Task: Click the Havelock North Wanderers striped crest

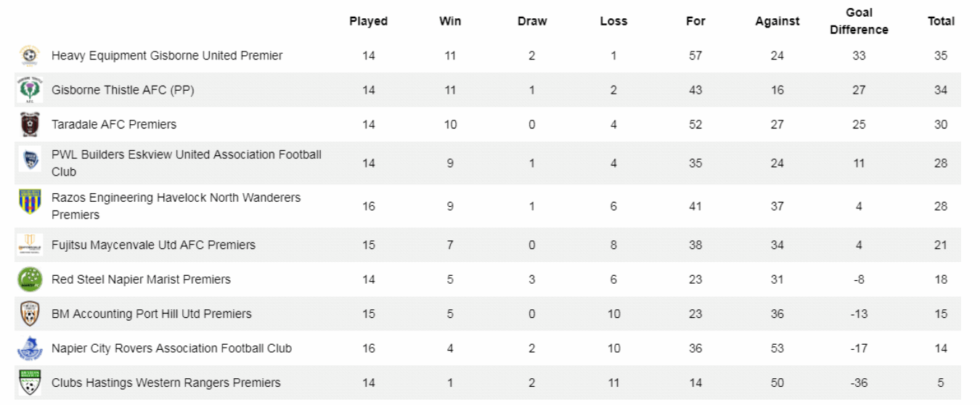Action: [30, 202]
